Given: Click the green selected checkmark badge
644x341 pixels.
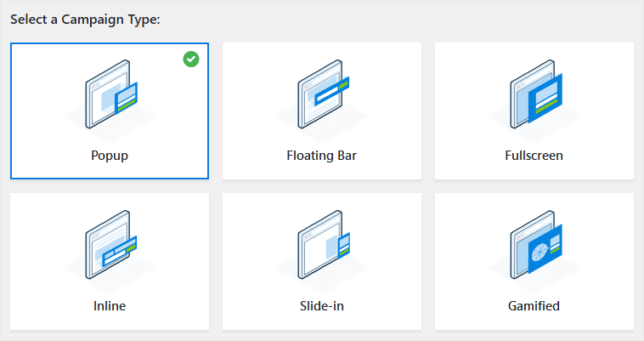Looking at the screenshot, I should tap(191, 60).
